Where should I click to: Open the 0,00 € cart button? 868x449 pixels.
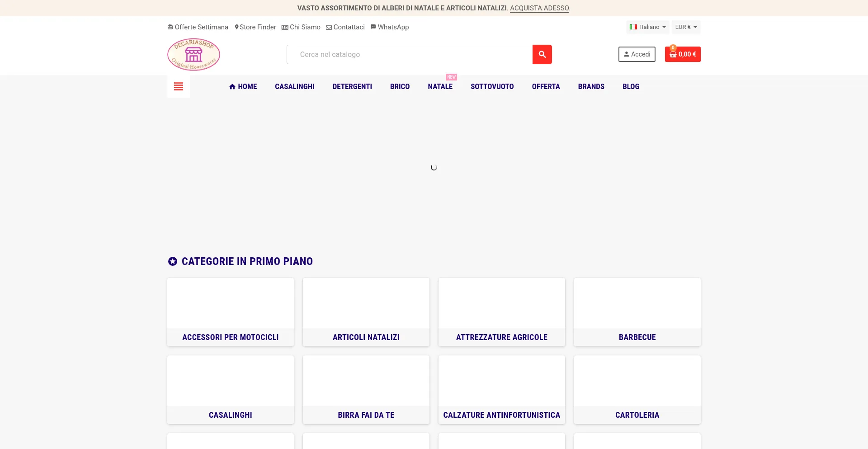point(683,54)
